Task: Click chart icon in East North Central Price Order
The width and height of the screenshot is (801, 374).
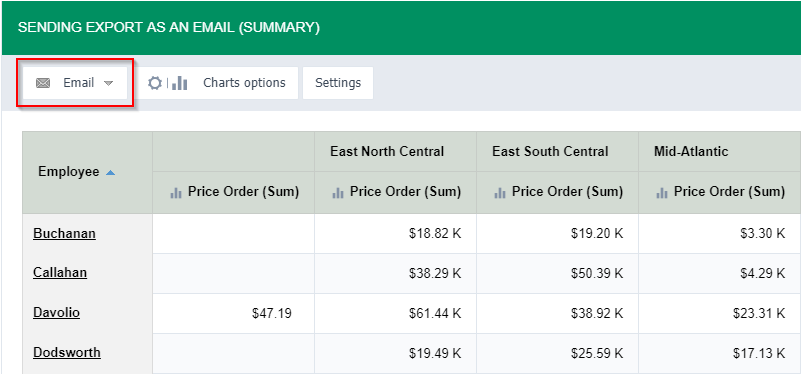Action: point(338,193)
